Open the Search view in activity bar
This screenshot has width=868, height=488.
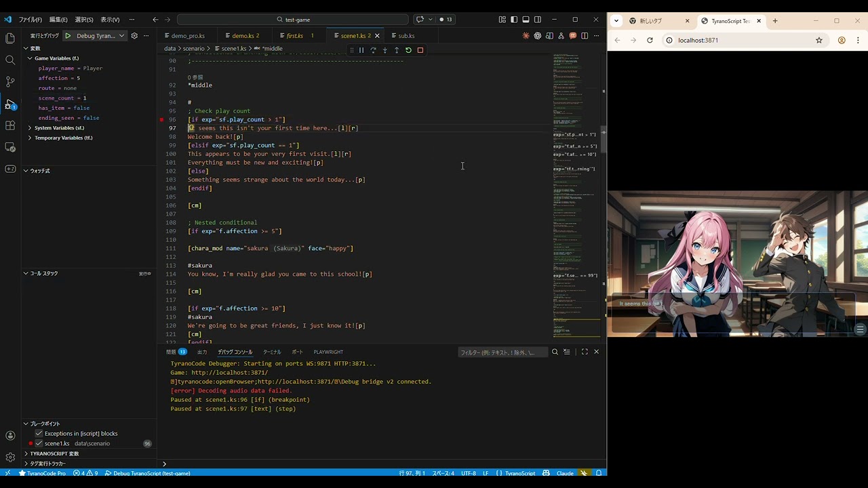pyautogui.click(x=10, y=60)
